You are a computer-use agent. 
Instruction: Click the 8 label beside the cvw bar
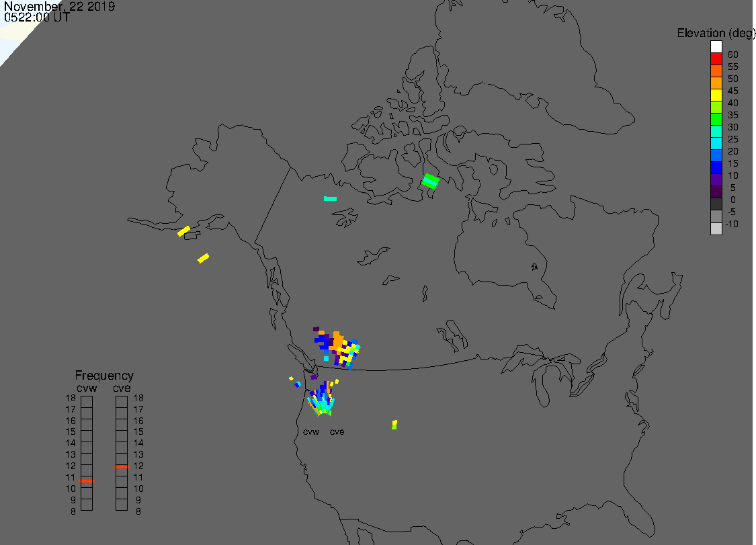(73, 511)
